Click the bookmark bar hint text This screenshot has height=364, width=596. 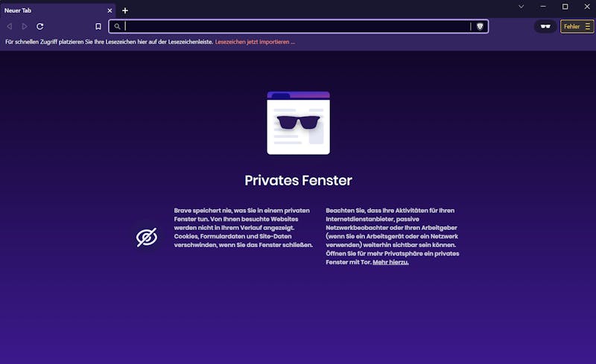[109, 42]
